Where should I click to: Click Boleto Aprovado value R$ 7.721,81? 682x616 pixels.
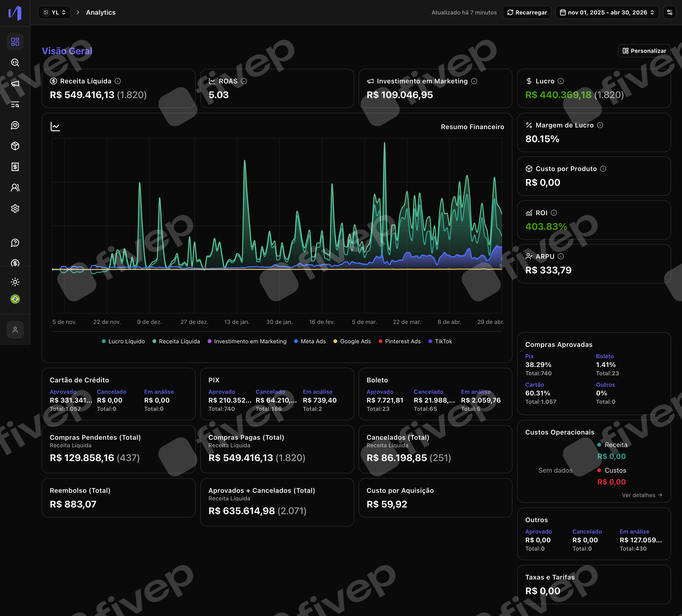pyautogui.click(x=385, y=400)
